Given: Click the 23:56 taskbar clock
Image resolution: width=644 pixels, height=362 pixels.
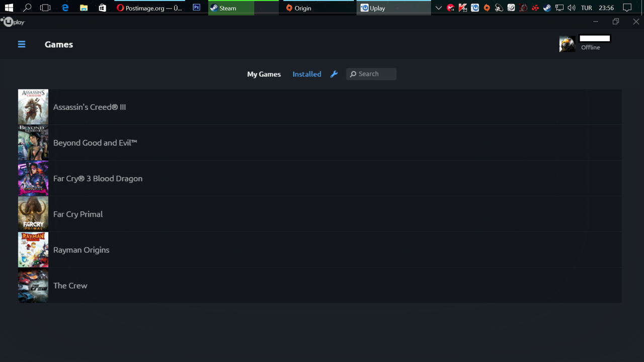Looking at the screenshot, I should pyautogui.click(x=606, y=8).
